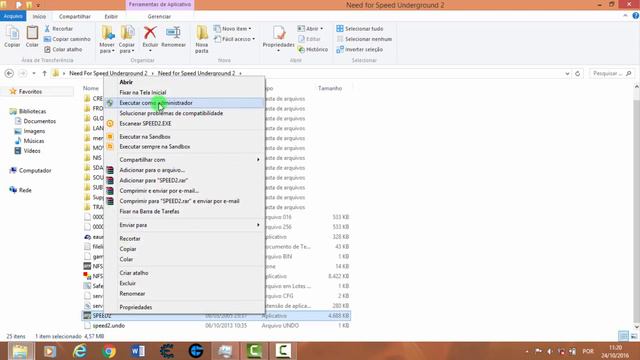Open the recent locations dropdown arrow

34,73
